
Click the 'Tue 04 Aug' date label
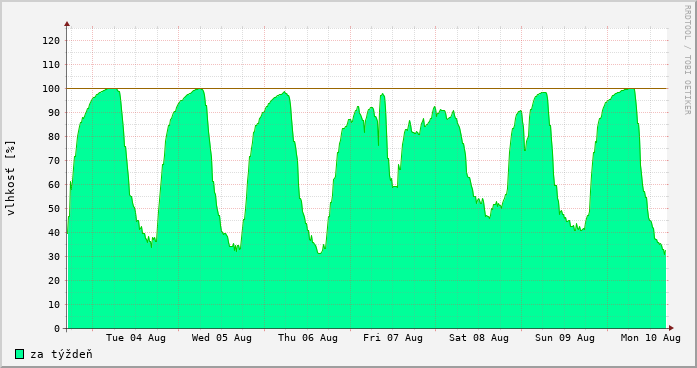tap(136, 338)
